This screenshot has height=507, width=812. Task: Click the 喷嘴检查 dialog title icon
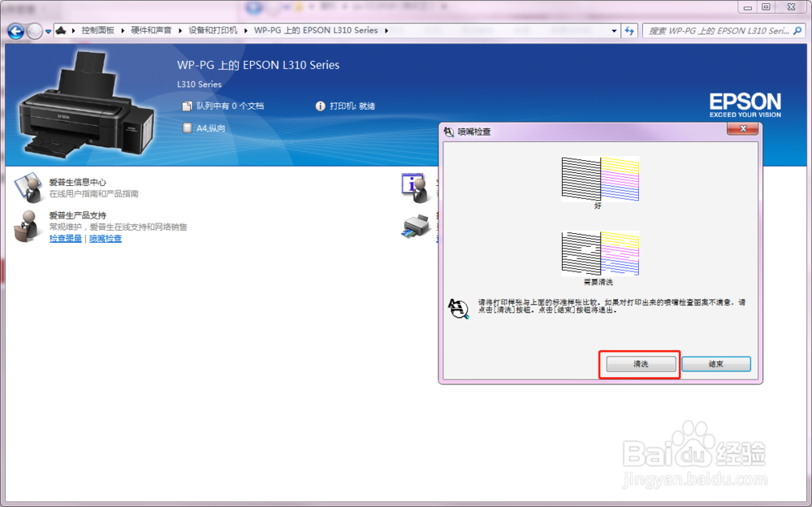tap(449, 132)
